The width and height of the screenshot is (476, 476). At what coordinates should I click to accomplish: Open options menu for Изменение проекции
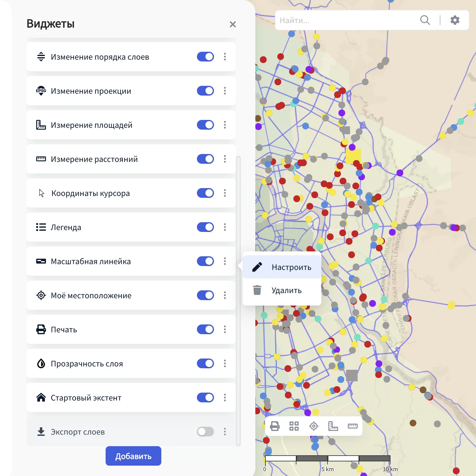tap(225, 91)
